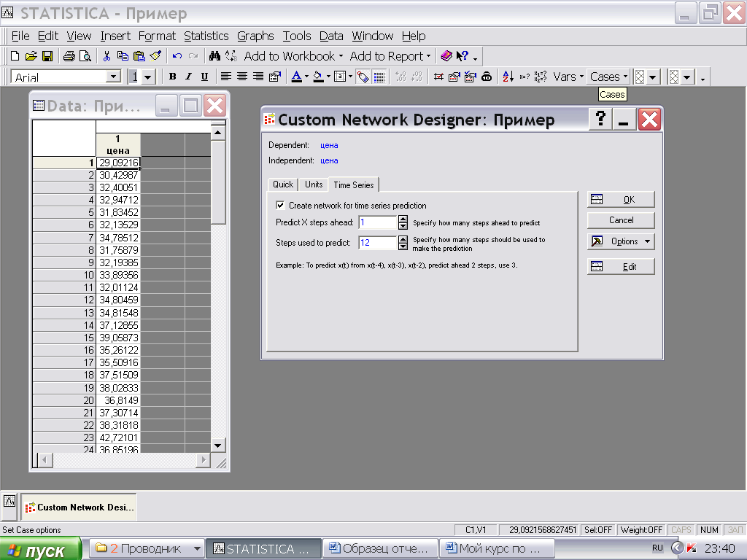
Task: Expand the Options dropdown in Network Designer
Action: [x=648, y=241]
